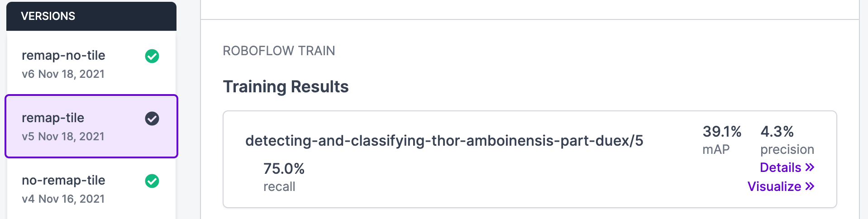This screenshot has width=868, height=219.
Task: Click the model name detecting-and-classifying-thor-amboinensis-part-duex/5
Action: [444, 141]
